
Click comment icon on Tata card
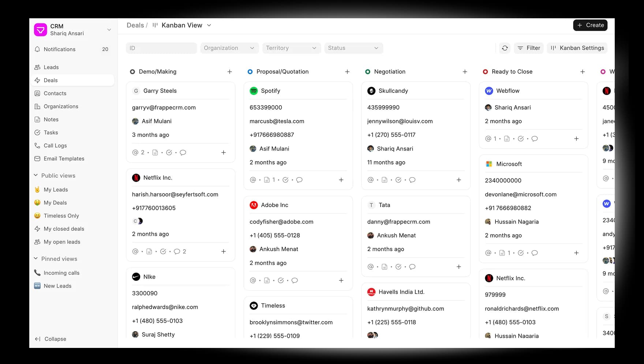tap(412, 267)
